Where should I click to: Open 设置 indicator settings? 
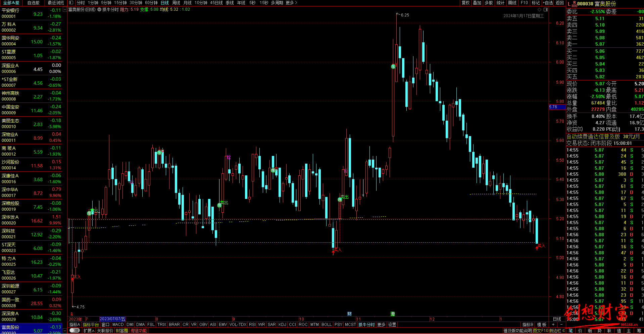click(392, 325)
